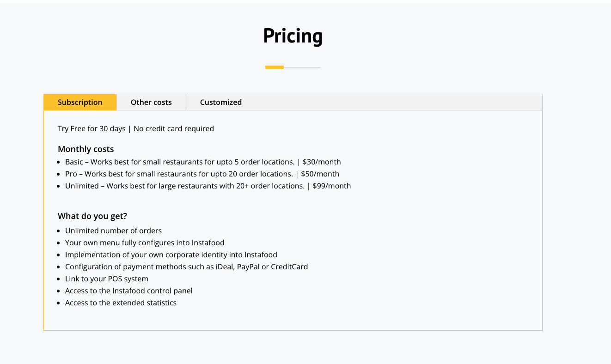Click the yellow accent bar under Pricing

click(275, 67)
